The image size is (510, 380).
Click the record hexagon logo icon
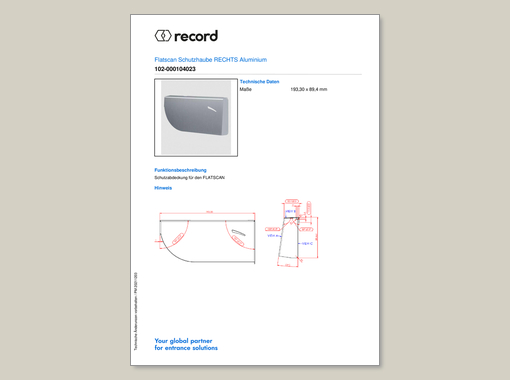click(163, 36)
